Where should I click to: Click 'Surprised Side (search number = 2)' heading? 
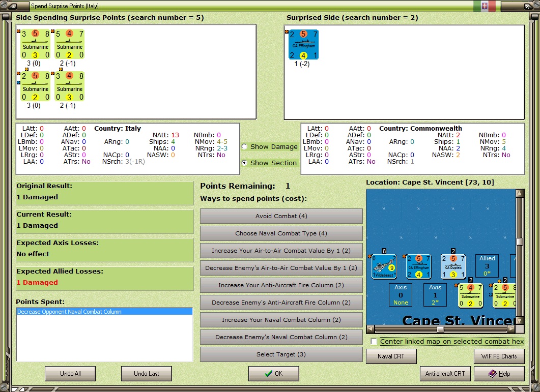(x=352, y=18)
